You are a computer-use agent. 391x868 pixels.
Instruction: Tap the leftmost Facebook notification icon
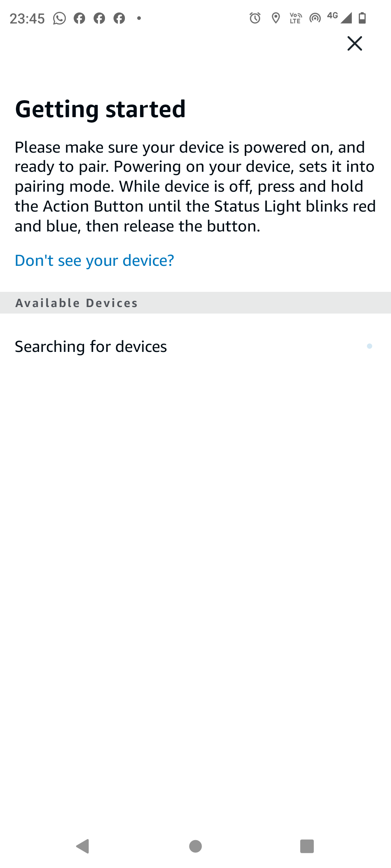(x=79, y=18)
